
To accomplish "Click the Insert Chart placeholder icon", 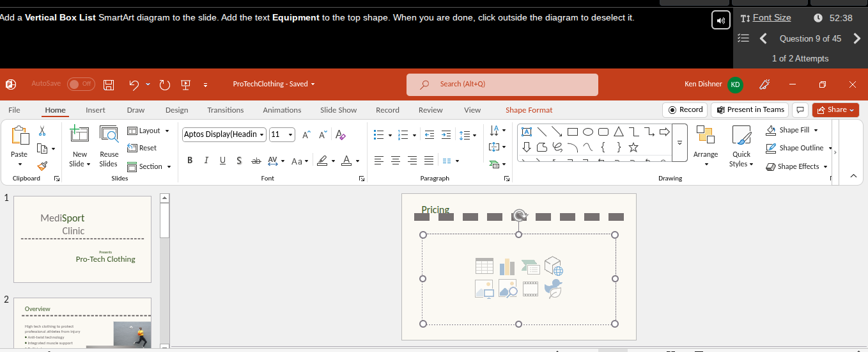I will pyautogui.click(x=508, y=266).
